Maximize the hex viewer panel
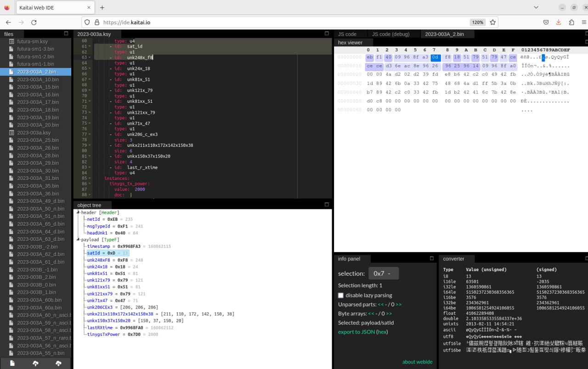Viewport: 588px width, 369px height. (x=586, y=42)
